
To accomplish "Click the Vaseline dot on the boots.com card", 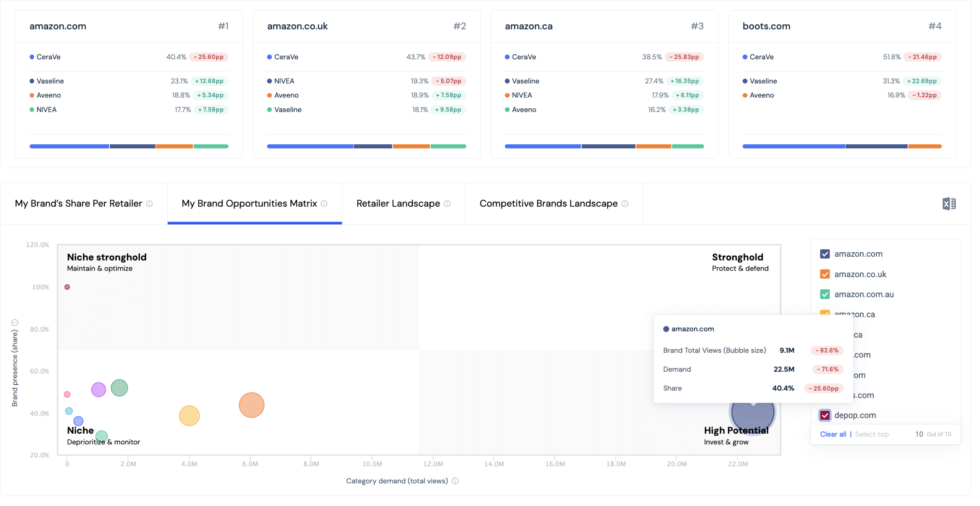I will pyautogui.click(x=744, y=81).
